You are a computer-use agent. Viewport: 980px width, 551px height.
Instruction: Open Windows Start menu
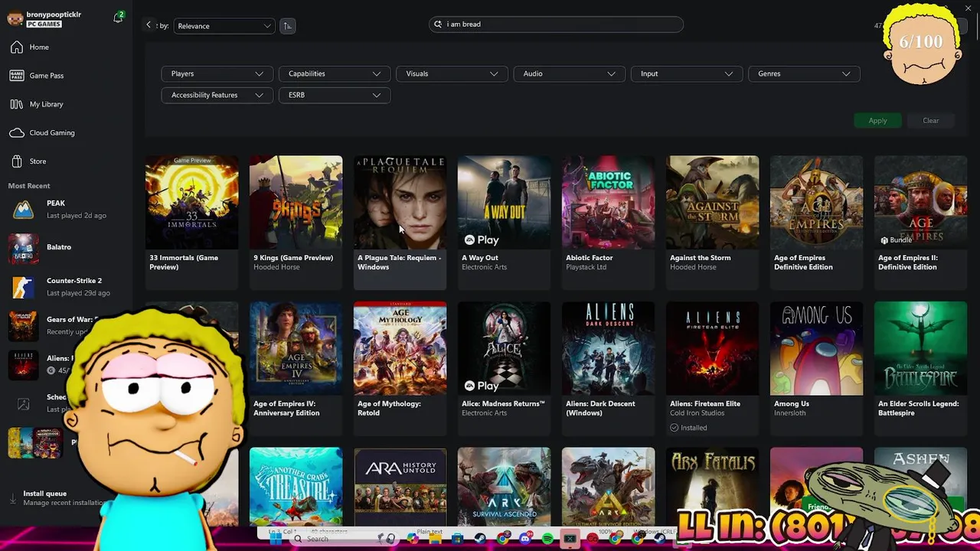tap(276, 539)
